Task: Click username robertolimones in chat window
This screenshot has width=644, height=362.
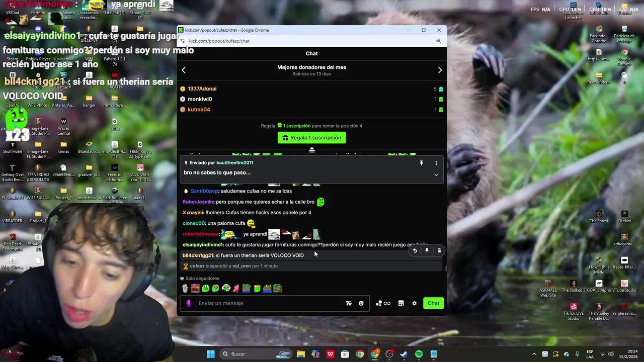Action: (x=201, y=234)
